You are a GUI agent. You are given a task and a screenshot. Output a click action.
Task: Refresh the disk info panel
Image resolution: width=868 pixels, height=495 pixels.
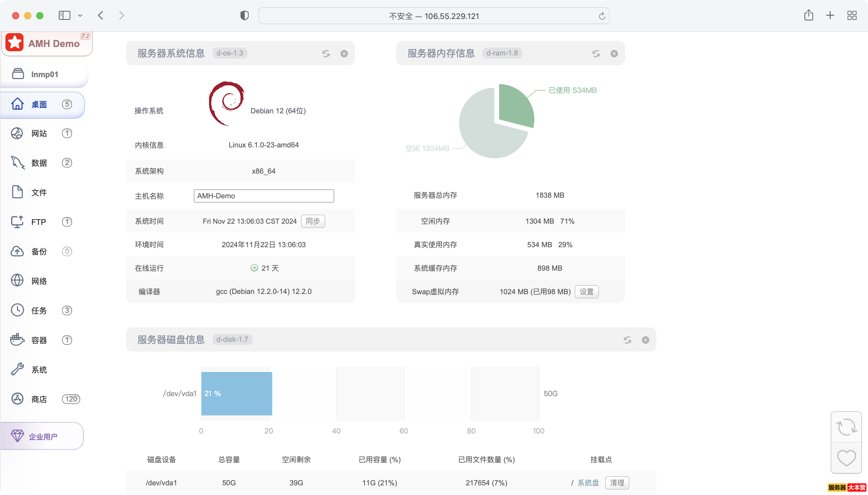627,340
